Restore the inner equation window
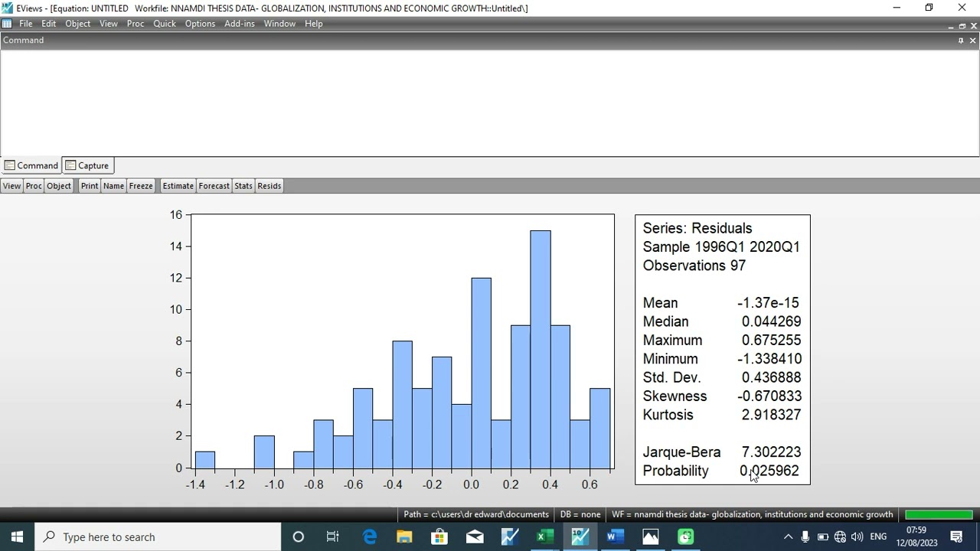This screenshot has width=980, height=551. click(x=962, y=25)
